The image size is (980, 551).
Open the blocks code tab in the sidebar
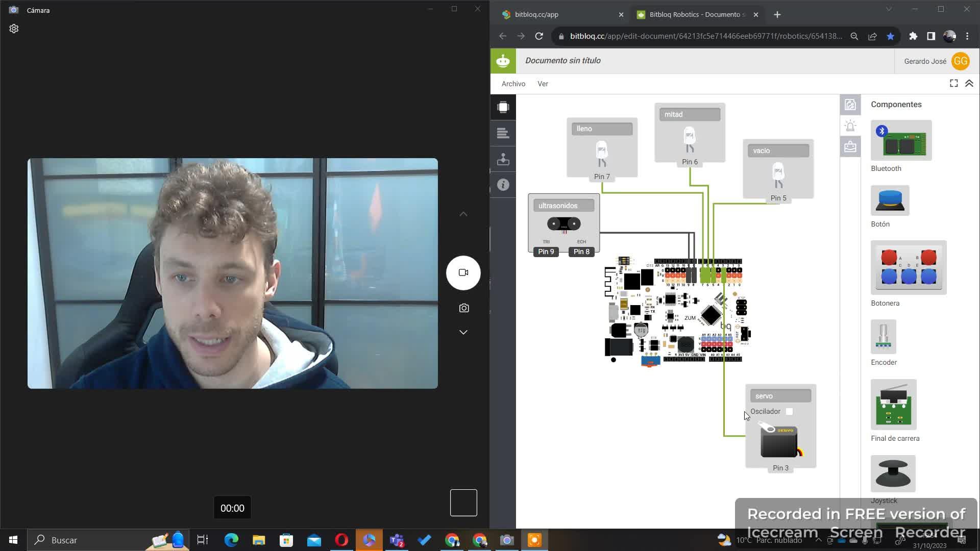(x=503, y=133)
